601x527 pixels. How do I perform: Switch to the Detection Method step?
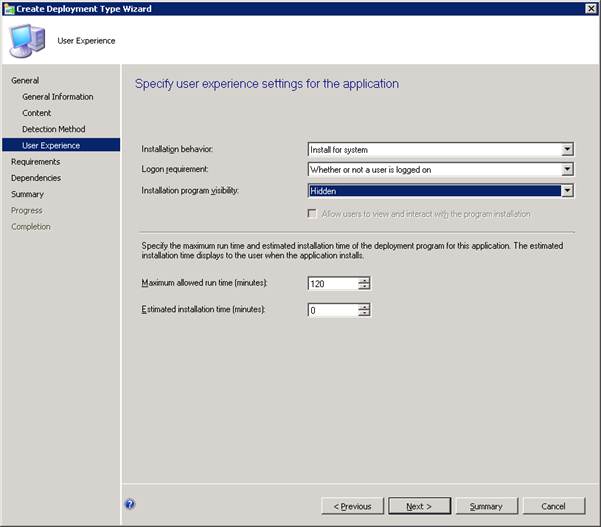coord(53,129)
